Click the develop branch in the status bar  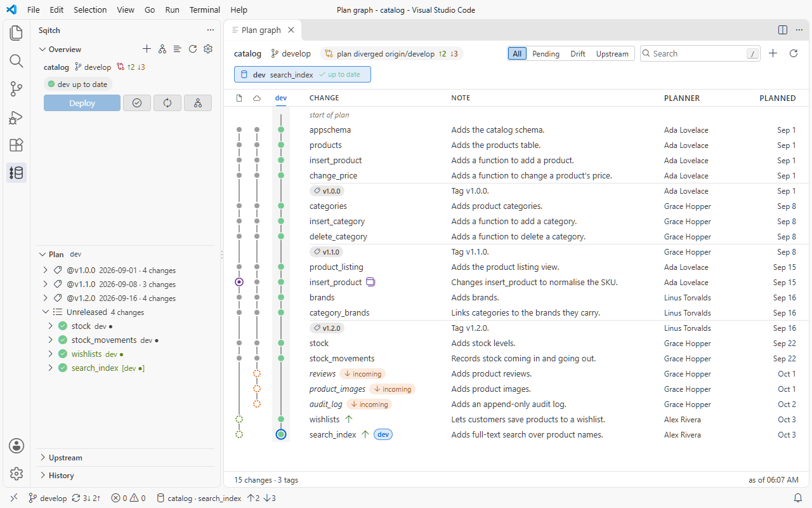pyautogui.click(x=48, y=498)
